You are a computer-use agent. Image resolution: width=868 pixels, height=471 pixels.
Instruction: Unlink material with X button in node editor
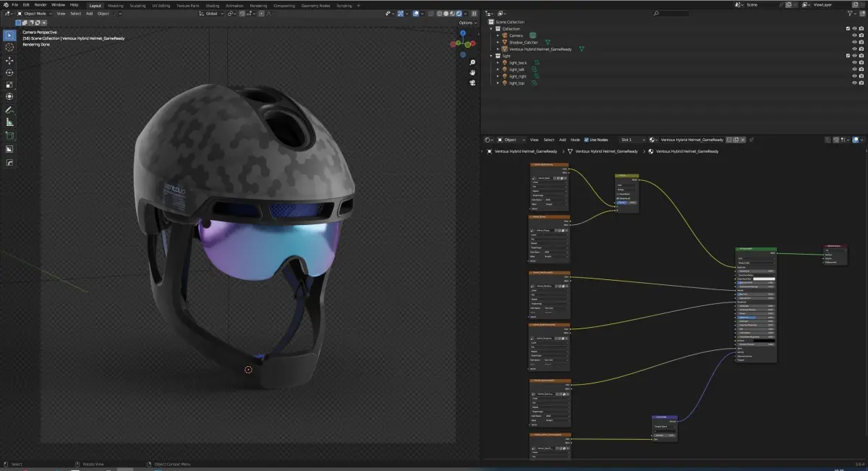(x=743, y=140)
